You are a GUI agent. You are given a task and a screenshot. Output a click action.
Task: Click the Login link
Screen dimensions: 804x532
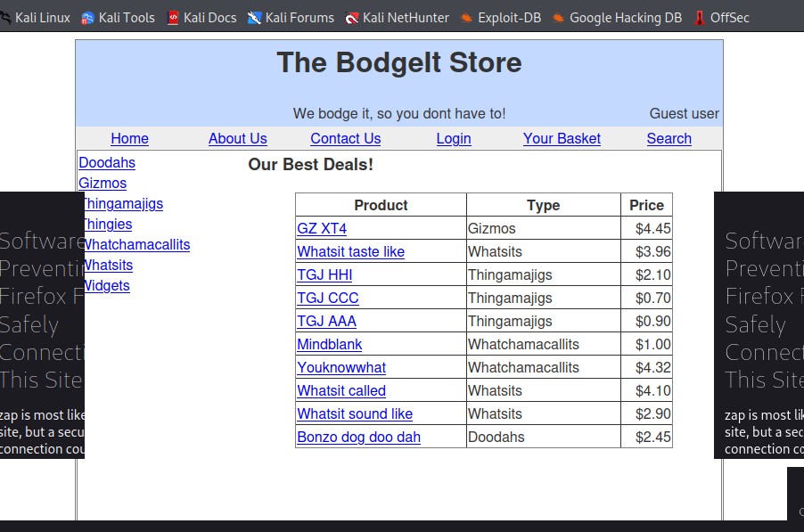[454, 138]
